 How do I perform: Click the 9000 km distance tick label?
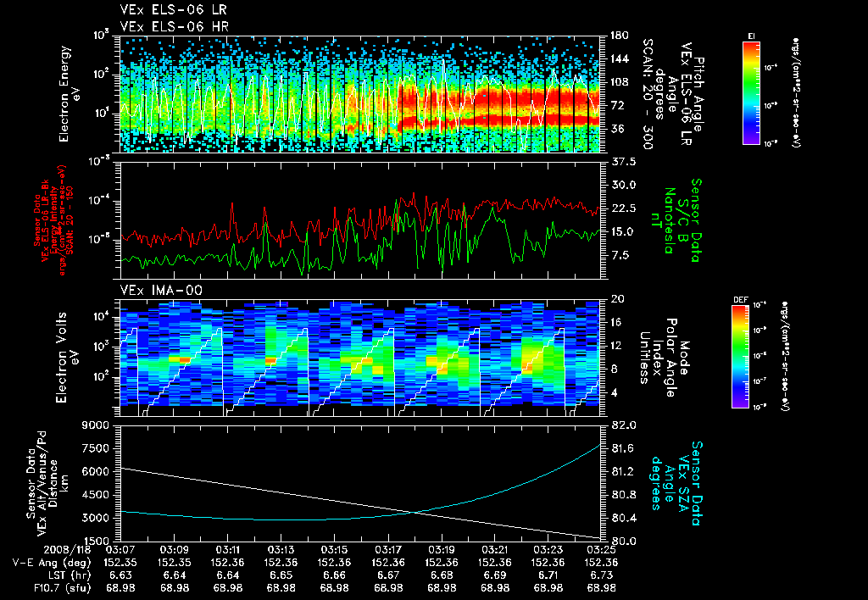(x=96, y=425)
